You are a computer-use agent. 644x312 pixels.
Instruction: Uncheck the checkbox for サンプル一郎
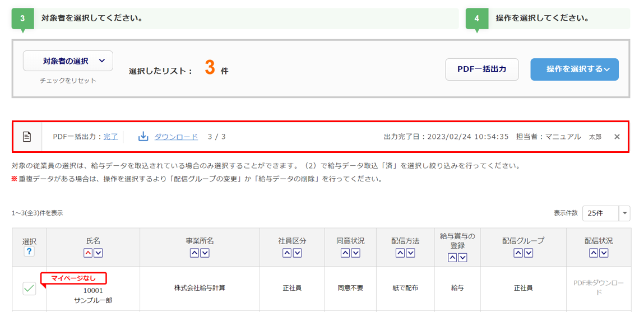[29, 288]
